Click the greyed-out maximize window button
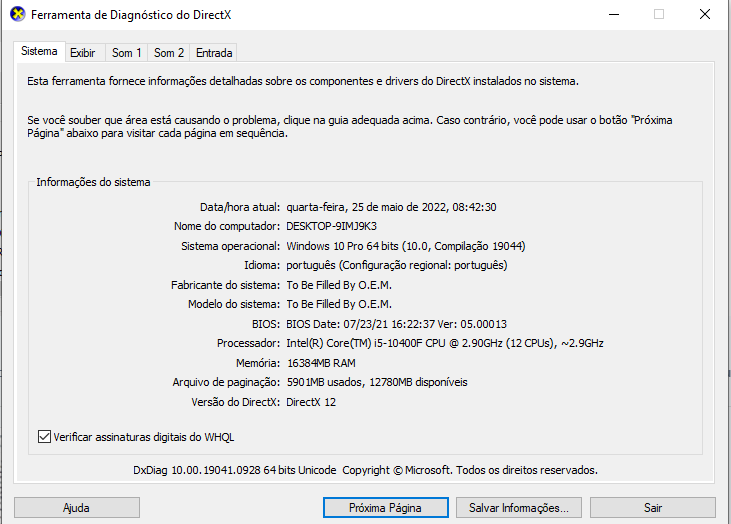This screenshot has width=731, height=524. [659, 14]
